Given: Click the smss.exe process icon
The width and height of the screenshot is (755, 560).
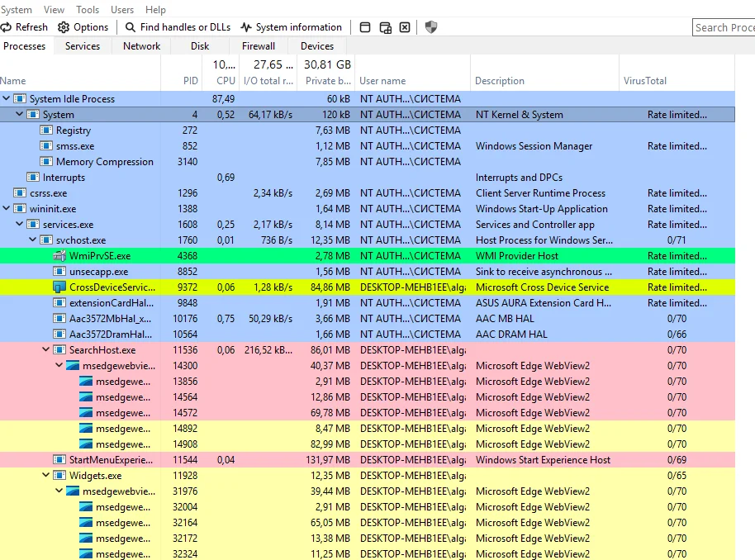Looking at the screenshot, I should point(46,146).
